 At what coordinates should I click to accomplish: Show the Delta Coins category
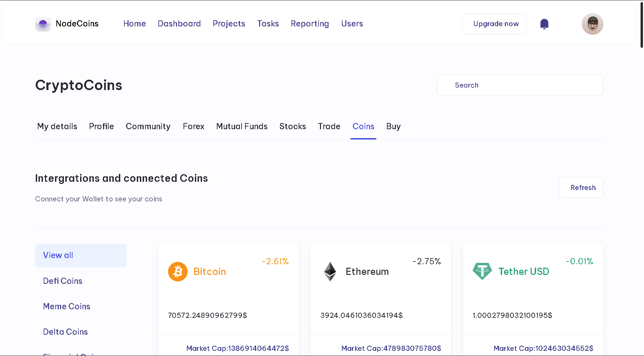(x=65, y=332)
